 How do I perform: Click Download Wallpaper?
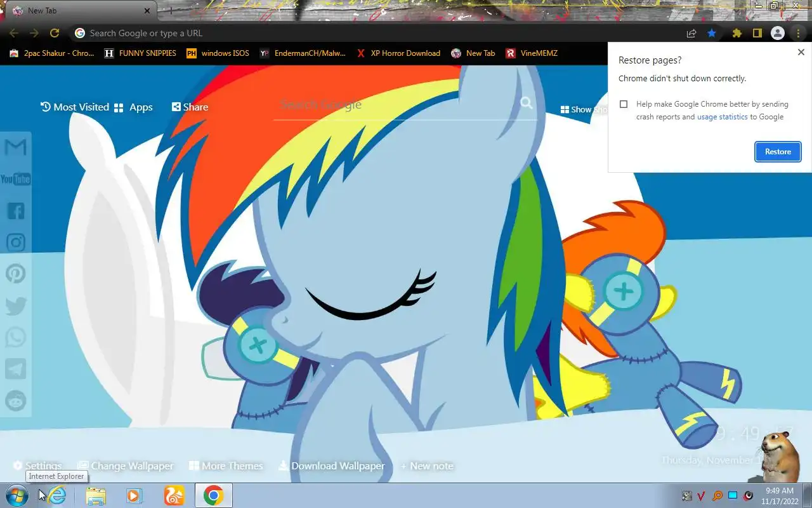[332, 466]
